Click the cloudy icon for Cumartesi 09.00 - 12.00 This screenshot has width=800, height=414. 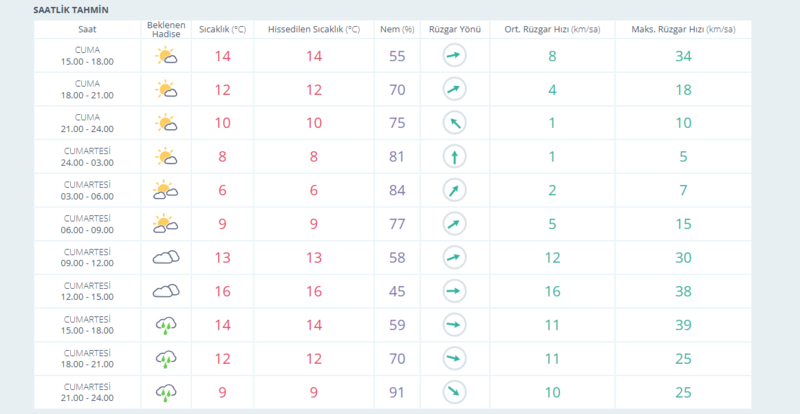[x=166, y=258]
